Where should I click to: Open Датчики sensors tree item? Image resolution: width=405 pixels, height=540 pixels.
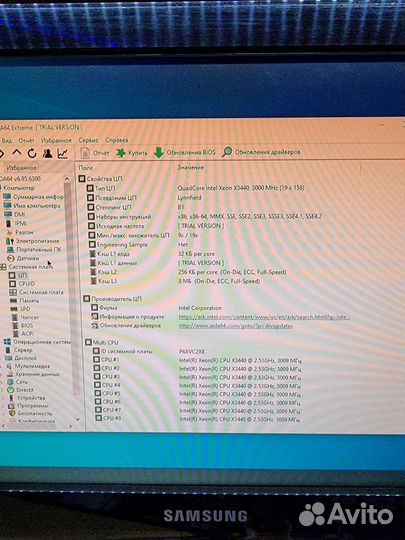point(23,258)
